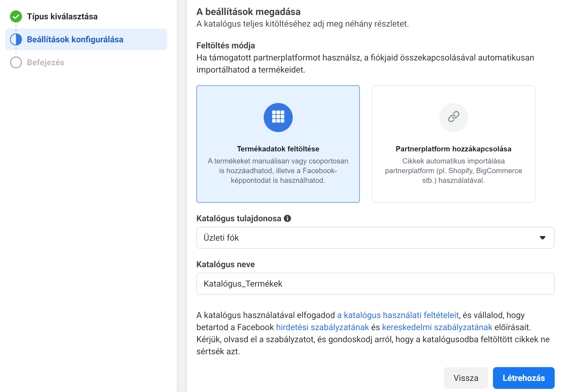Open the kereskedelmi szabályzatának link
The height and width of the screenshot is (392, 561).
tap(437, 327)
